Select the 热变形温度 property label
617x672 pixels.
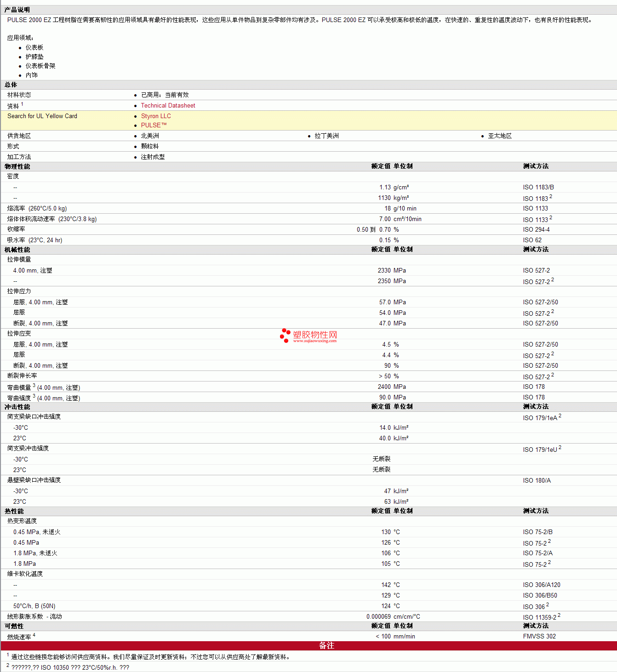click(22, 521)
